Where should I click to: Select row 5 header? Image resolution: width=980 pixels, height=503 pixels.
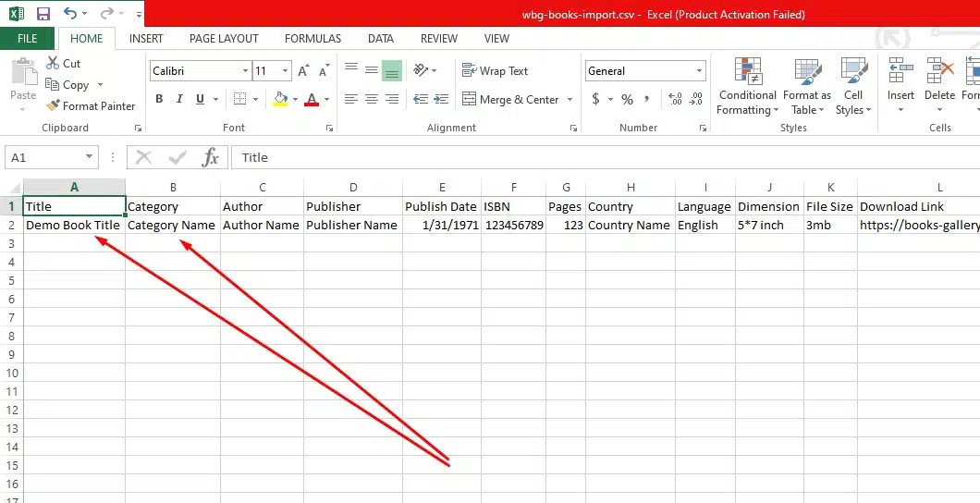pos(11,280)
